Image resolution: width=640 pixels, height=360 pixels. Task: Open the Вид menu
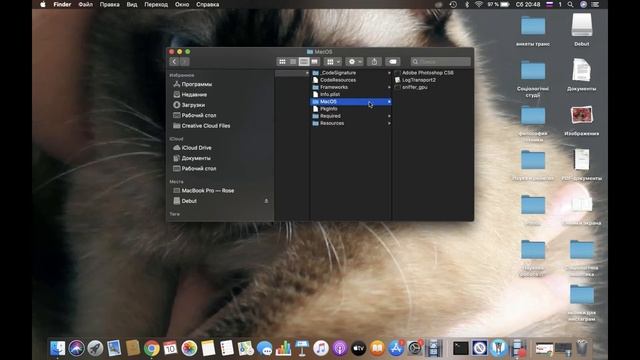[131, 4]
